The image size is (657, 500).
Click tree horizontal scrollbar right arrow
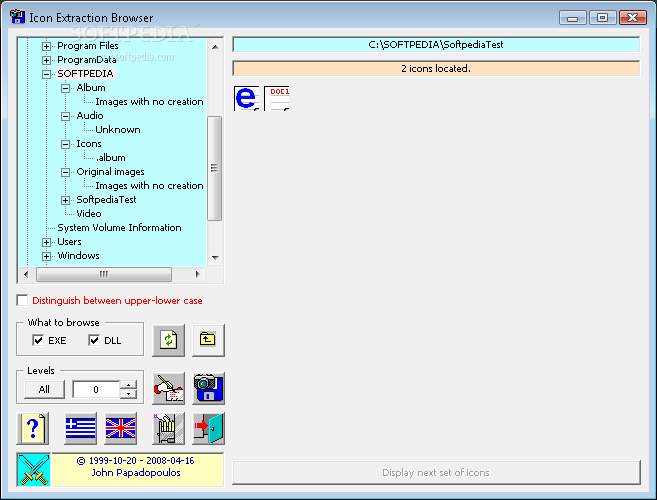[x=197, y=274]
